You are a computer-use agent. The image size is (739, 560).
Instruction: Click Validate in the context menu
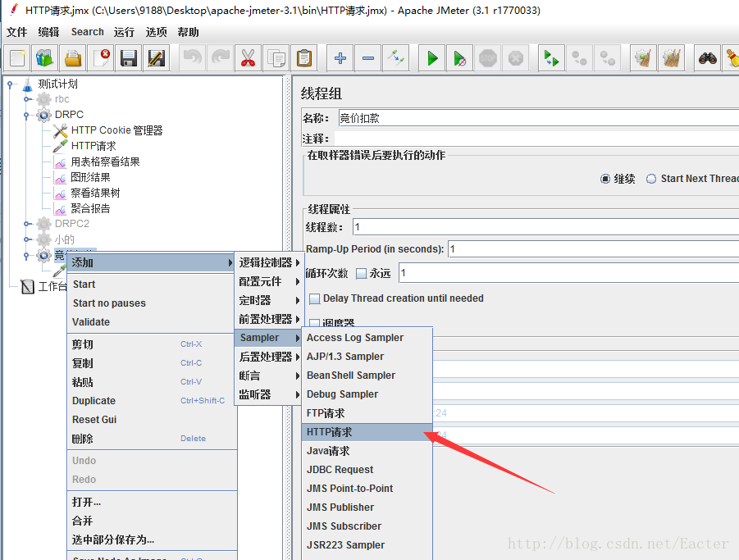click(x=153, y=322)
